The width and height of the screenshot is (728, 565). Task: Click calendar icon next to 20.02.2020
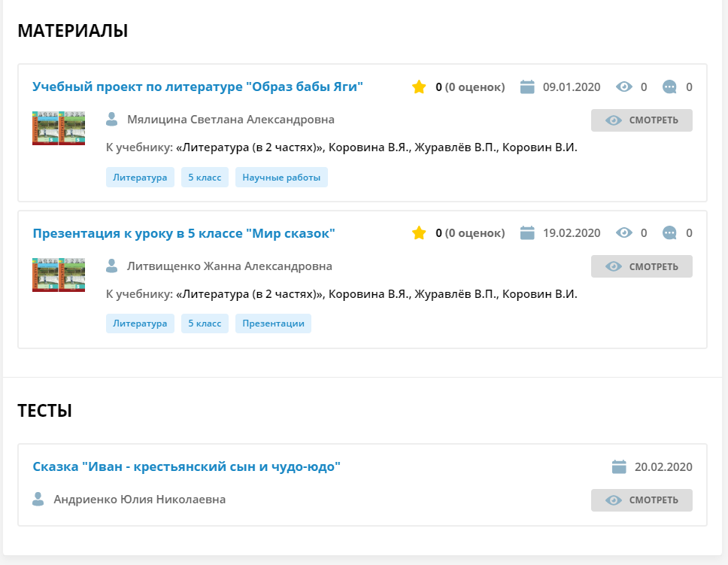[x=619, y=467]
